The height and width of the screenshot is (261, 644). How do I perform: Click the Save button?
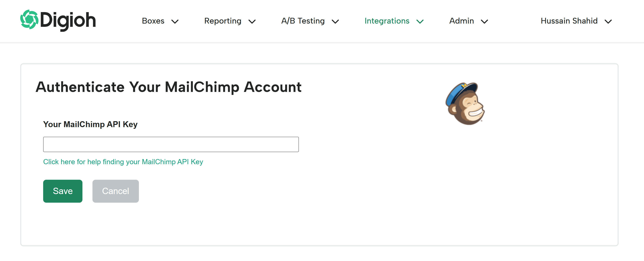tap(63, 191)
